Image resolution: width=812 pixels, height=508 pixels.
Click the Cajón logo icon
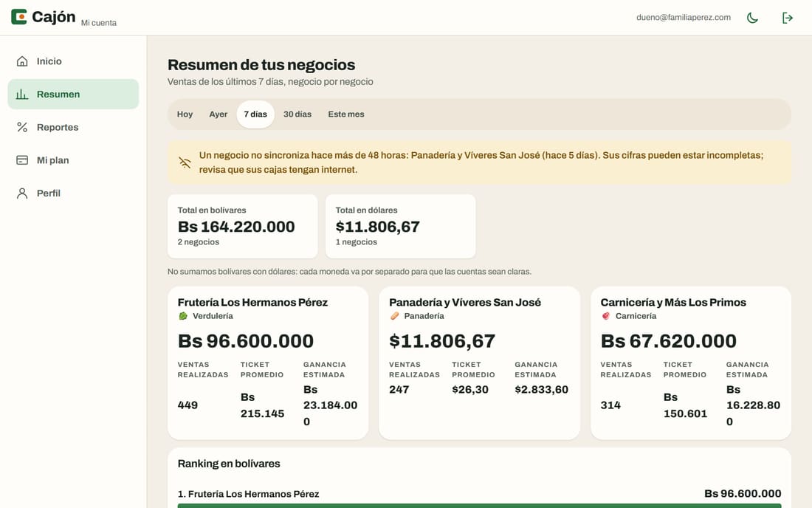click(x=19, y=16)
